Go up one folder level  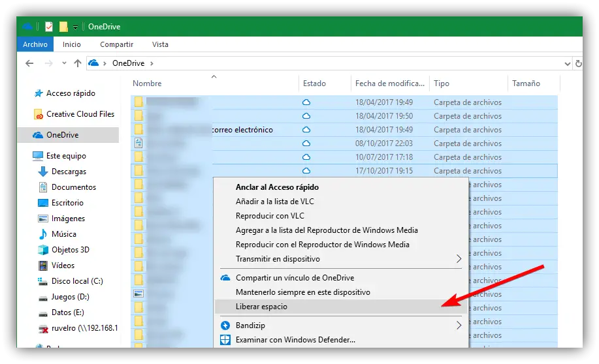[78, 63]
